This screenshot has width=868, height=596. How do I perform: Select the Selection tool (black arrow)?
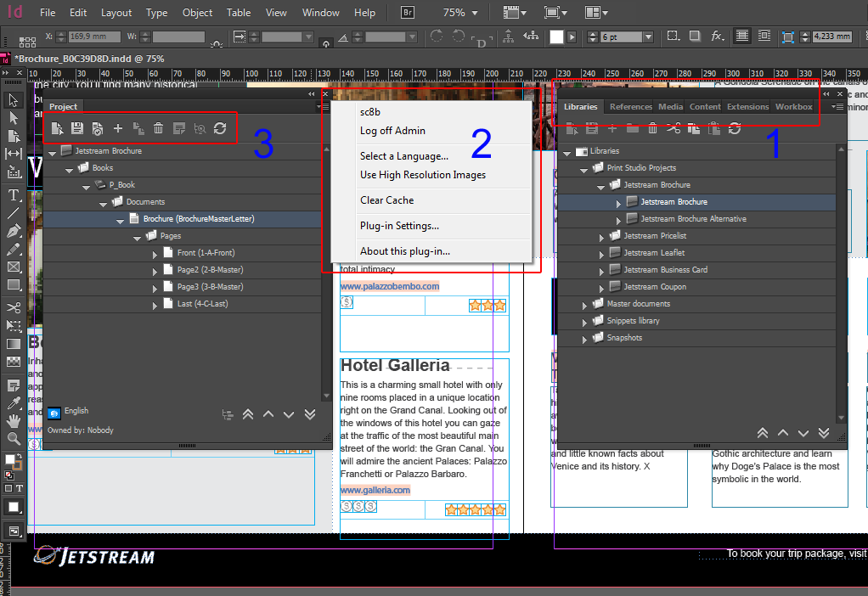14,100
